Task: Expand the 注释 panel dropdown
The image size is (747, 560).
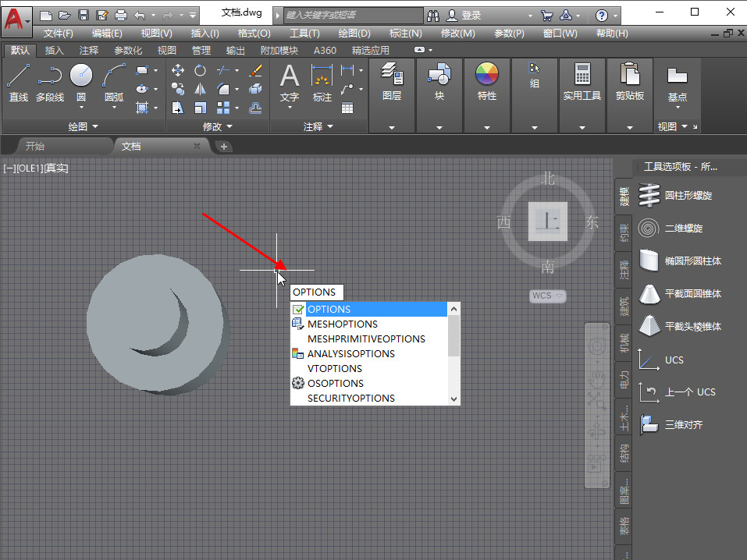Action: (x=318, y=126)
